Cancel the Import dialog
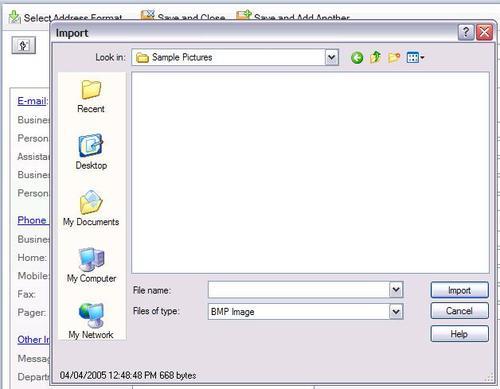Screen dimensions: 500x389 click(x=460, y=311)
